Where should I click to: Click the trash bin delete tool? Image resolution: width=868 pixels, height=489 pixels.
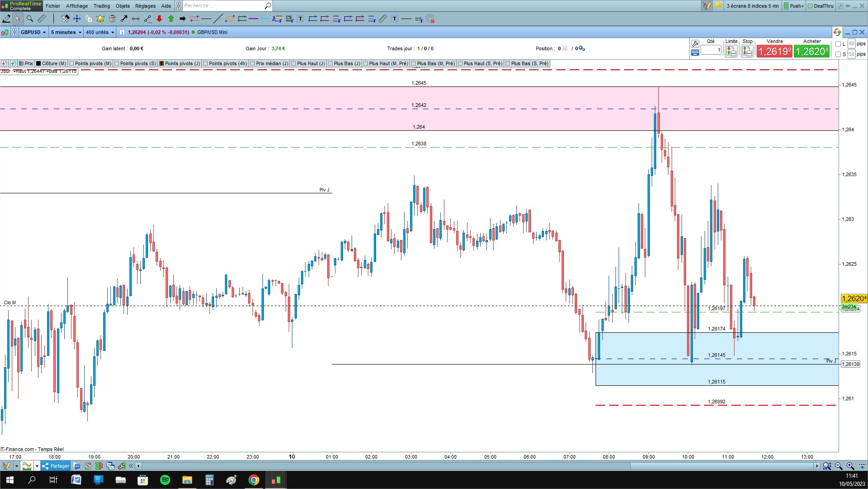pos(112,19)
